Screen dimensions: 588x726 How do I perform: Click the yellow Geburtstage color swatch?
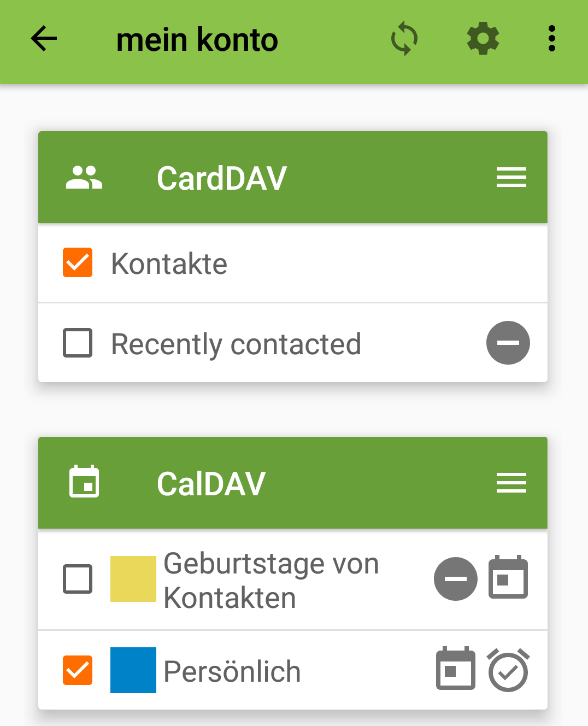point(133,579)
